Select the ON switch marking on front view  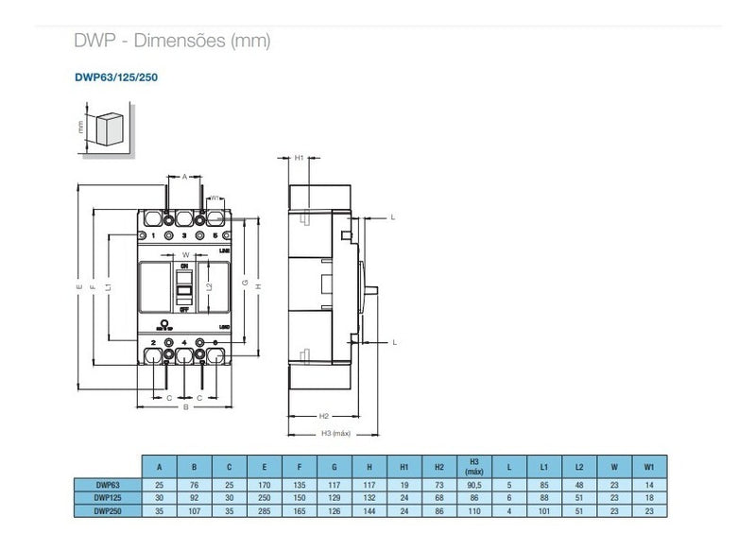(x=185, y=265)
